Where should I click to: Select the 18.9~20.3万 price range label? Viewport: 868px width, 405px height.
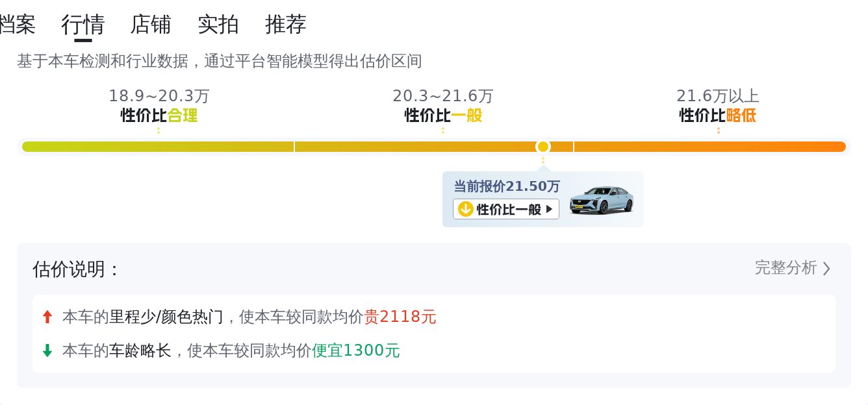coord(159,96)
